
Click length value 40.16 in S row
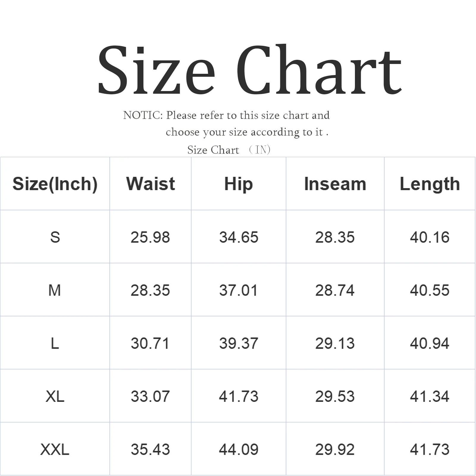click(x=430, y=237)
